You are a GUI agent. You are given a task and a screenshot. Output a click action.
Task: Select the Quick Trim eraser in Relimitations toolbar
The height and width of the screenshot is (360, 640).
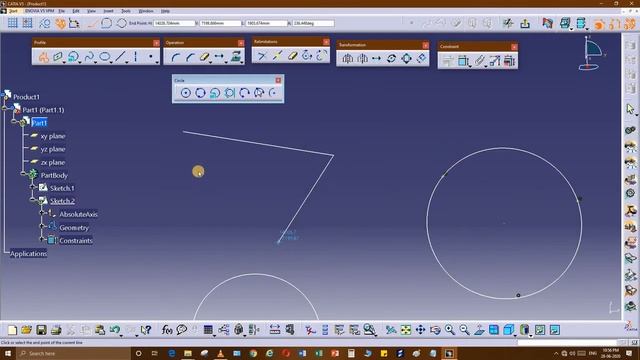coord(292,56)
